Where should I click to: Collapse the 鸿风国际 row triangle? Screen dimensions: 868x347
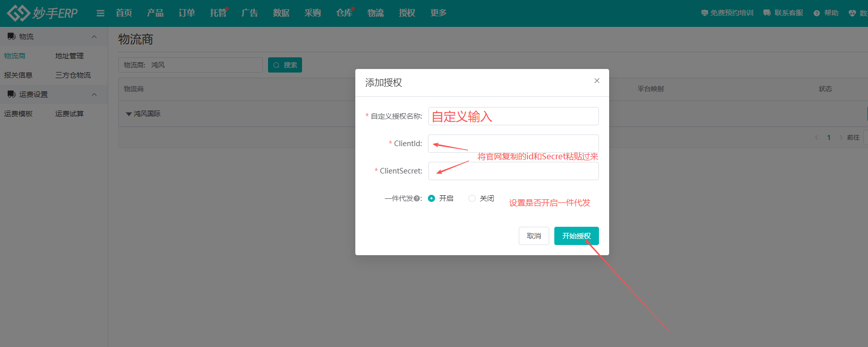(x=129, y=114)
